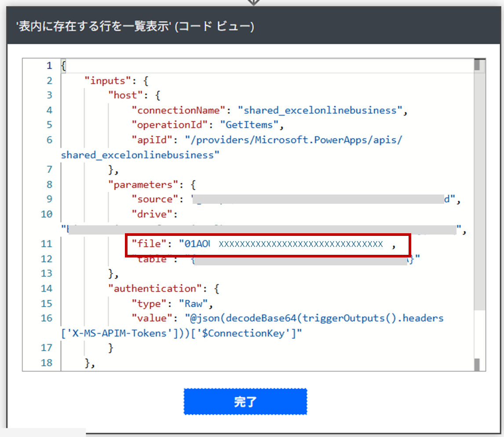This screenshot has width=504, height=437.
Task: Click the "host" key on line 3
Action: pyautogui.click(x=126, y=95)
